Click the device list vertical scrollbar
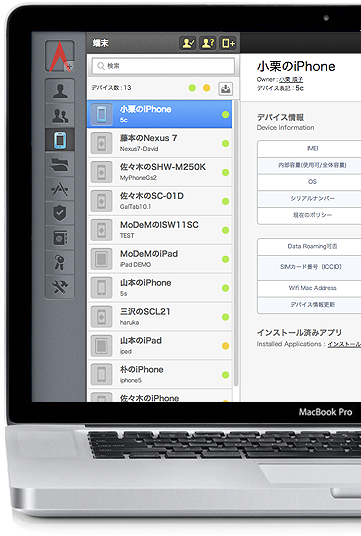 coord(236,243)
